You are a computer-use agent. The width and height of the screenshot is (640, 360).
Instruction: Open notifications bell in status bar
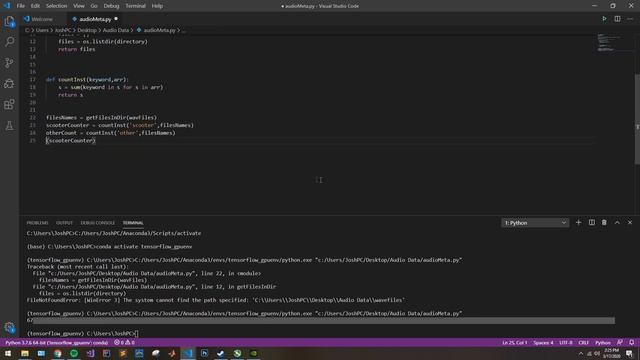631,342
